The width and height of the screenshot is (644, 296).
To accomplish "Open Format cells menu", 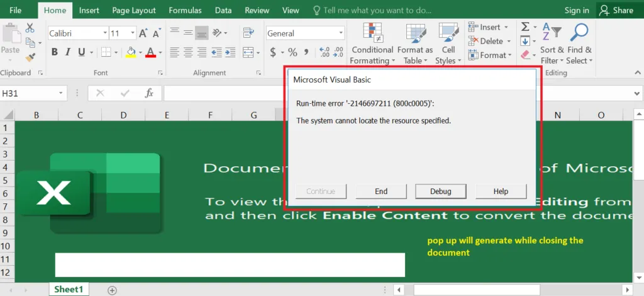I will click(489, 55).
